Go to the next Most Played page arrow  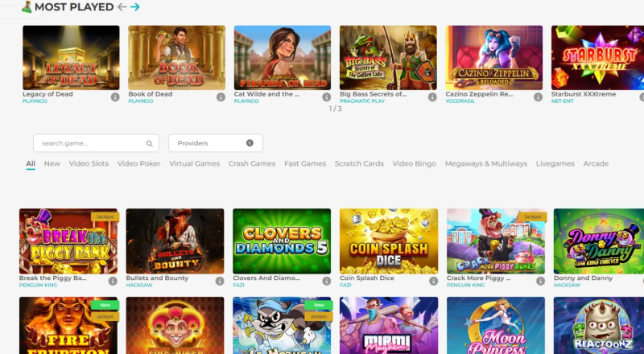point(134,6)
